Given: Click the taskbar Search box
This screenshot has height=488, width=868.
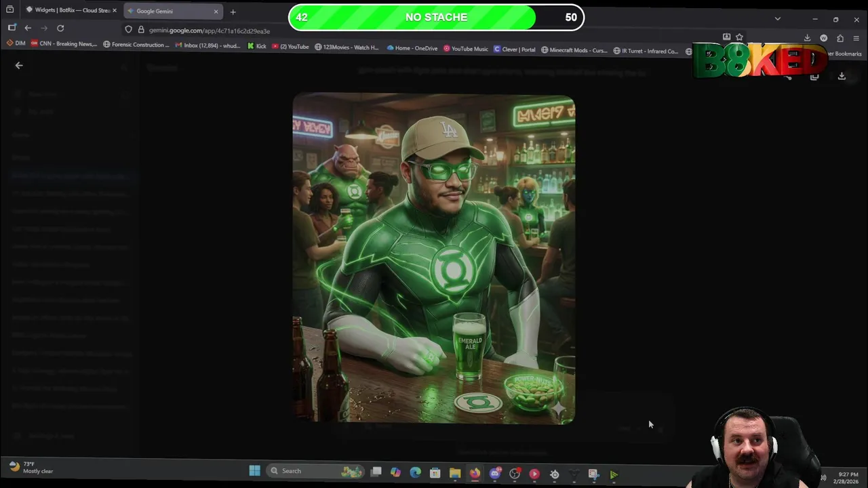Looking at the screenshot, I should [315, 471].
